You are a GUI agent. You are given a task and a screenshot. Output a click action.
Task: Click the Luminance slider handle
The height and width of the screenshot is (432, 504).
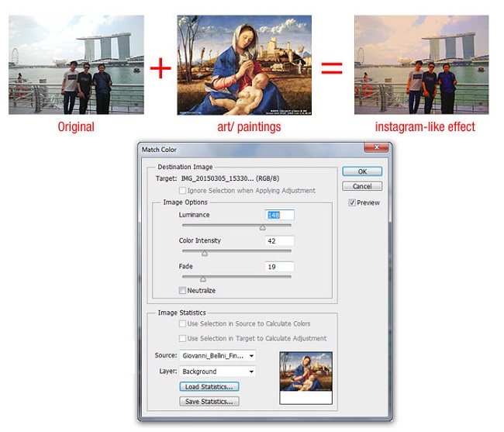(262, 228)
